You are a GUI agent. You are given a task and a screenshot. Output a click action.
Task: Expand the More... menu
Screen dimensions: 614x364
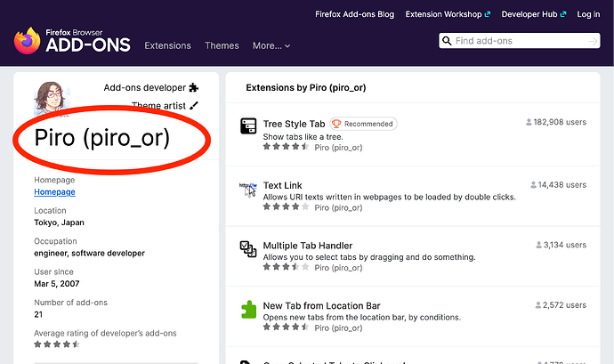pyautogui.click(x=271, y=46)
